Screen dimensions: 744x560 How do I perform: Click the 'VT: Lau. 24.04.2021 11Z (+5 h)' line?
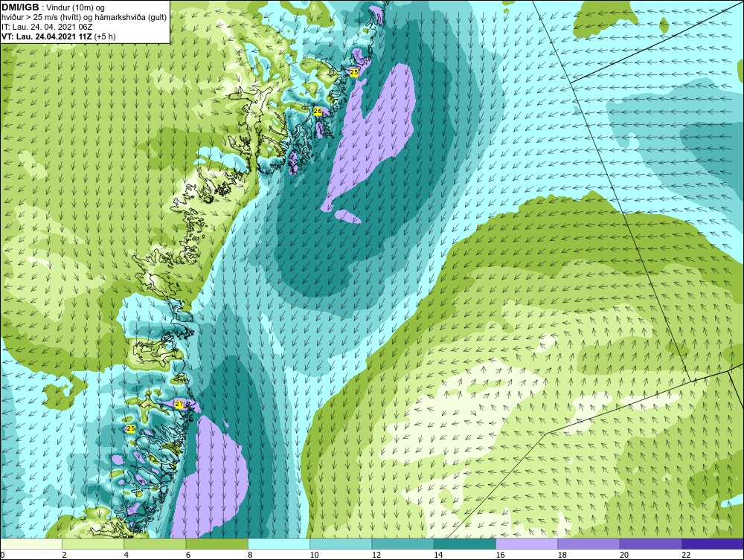(x=59, y=36)
